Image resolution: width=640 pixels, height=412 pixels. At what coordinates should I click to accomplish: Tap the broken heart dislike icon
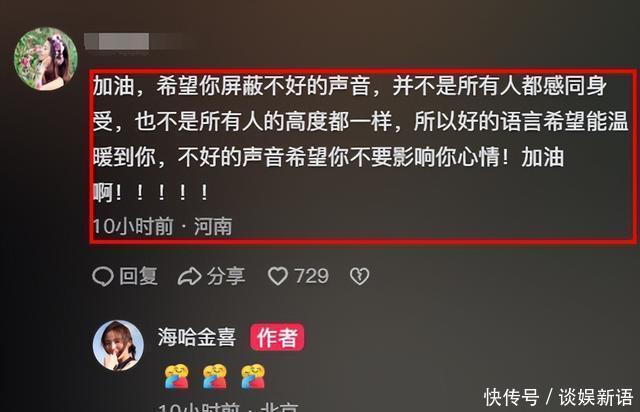pos(360,276)
